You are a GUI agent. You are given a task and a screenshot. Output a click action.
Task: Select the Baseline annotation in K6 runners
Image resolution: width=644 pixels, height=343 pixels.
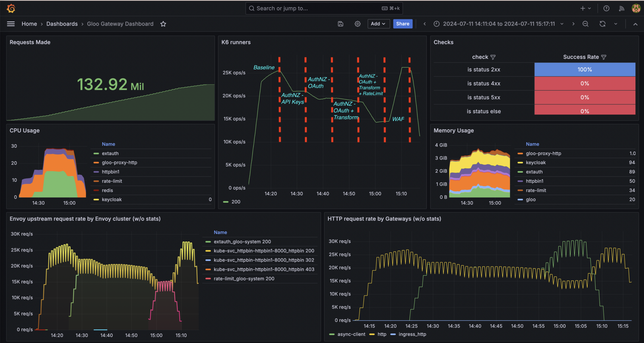[264, 68]
